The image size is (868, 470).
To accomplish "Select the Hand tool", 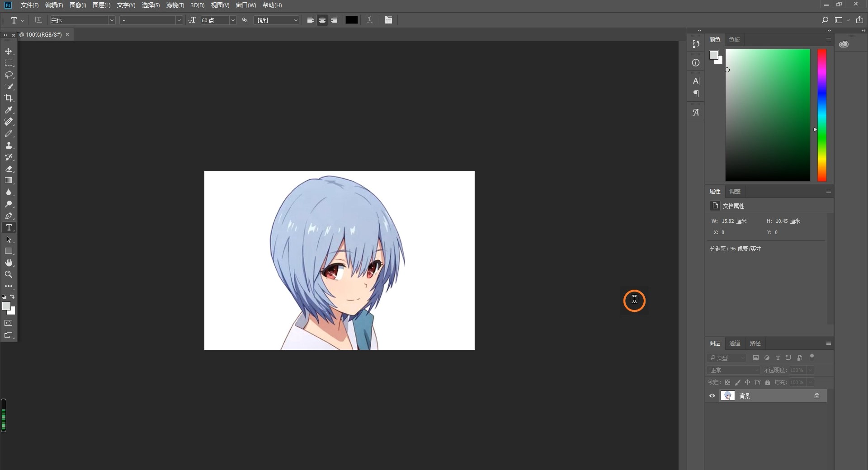I will [9, 263].
